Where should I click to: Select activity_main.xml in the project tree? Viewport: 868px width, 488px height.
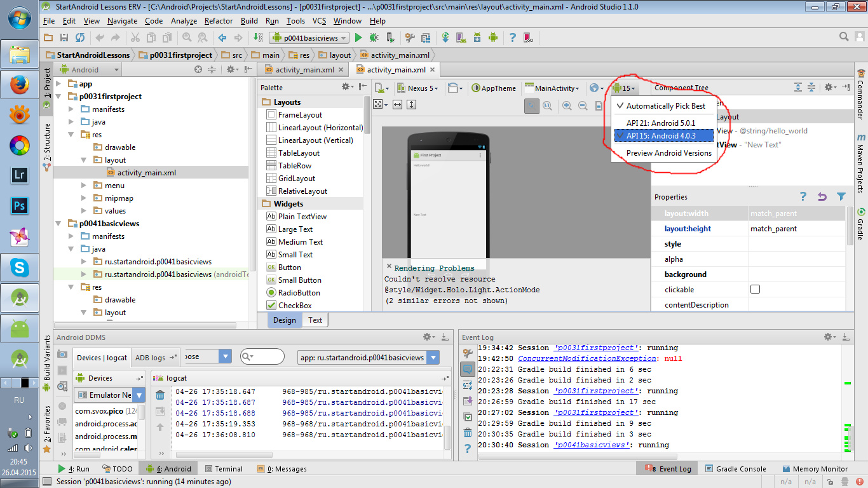click(147, 173)
